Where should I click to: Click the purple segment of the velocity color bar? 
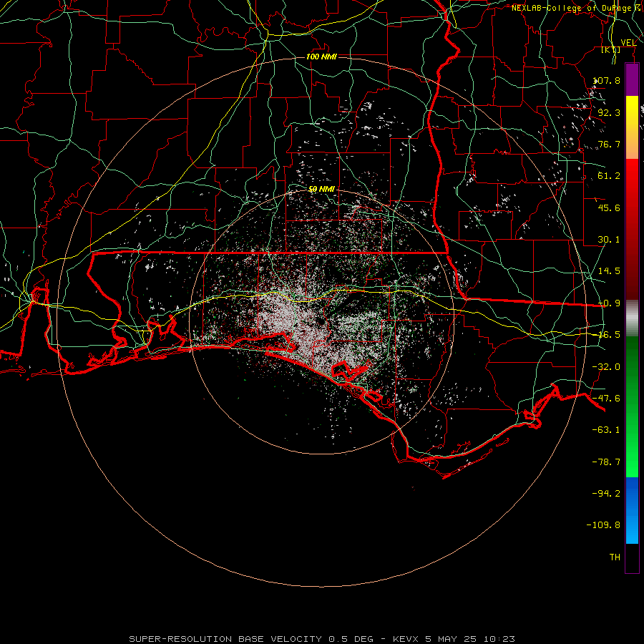tap(632, 80)
